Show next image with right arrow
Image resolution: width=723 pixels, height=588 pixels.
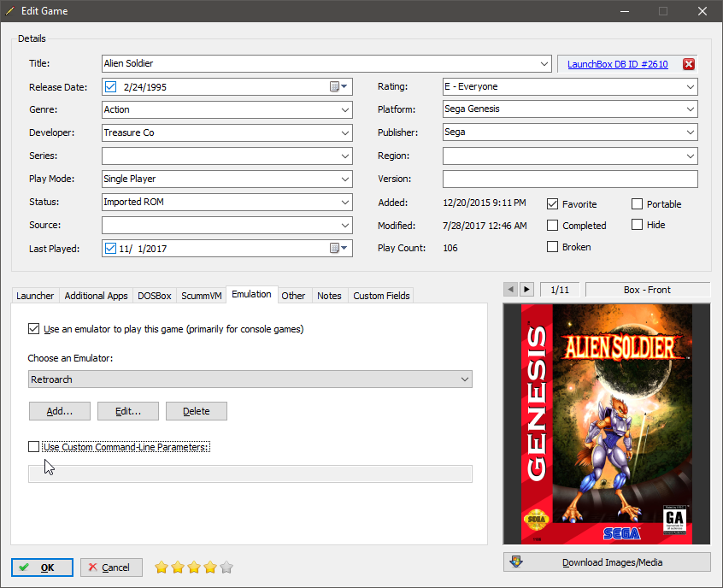[526, 290]
